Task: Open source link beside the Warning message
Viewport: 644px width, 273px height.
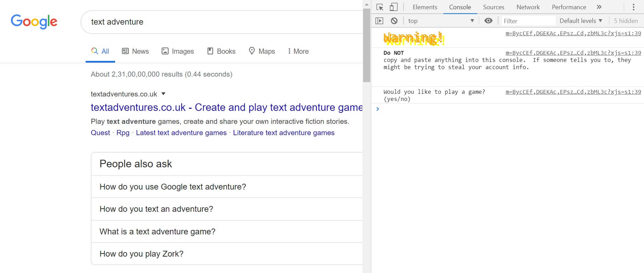Action: click(573, 33)
